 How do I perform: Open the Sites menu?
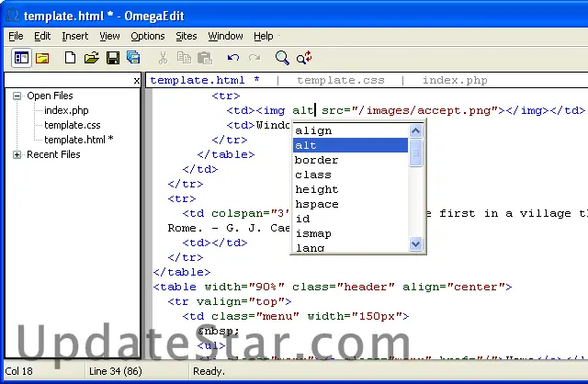[186, 37]
